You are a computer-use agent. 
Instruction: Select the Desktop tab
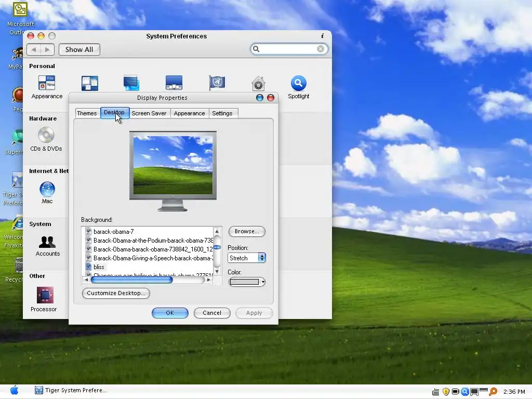(114, 113)
